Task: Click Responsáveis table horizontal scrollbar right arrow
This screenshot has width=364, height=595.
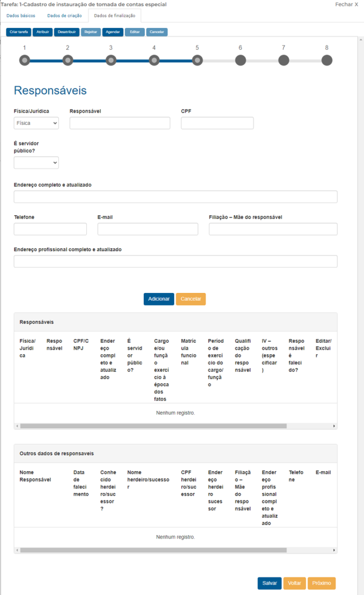Action: tap(334, 426)
